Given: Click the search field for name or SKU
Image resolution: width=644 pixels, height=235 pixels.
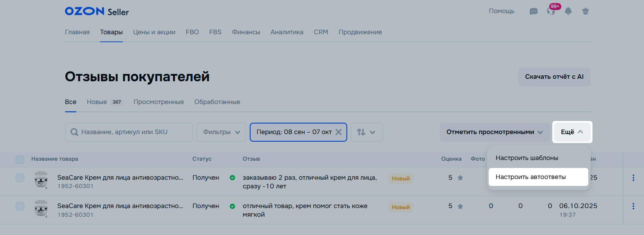Looking at the screenshot, I should [x=129, y=132].
